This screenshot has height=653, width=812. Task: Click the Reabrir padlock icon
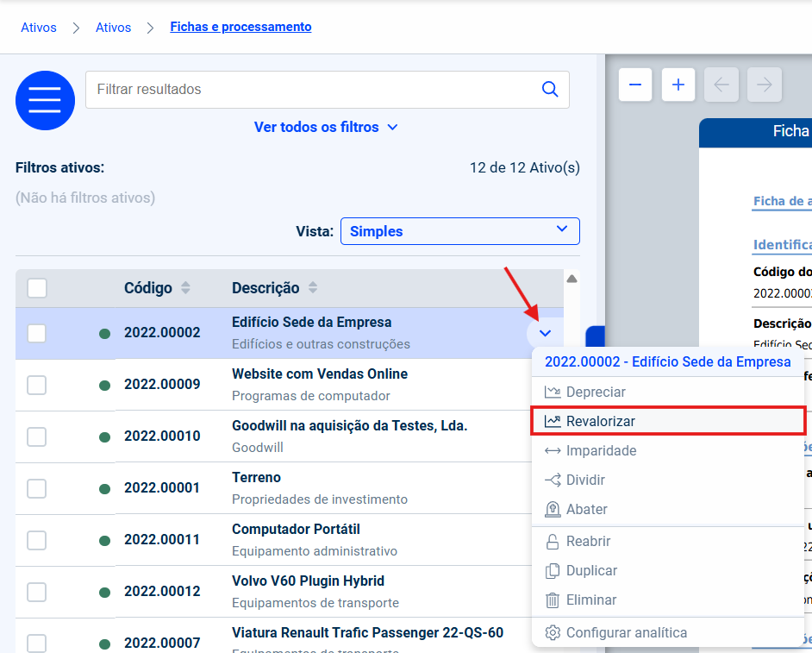click(553, 542)
